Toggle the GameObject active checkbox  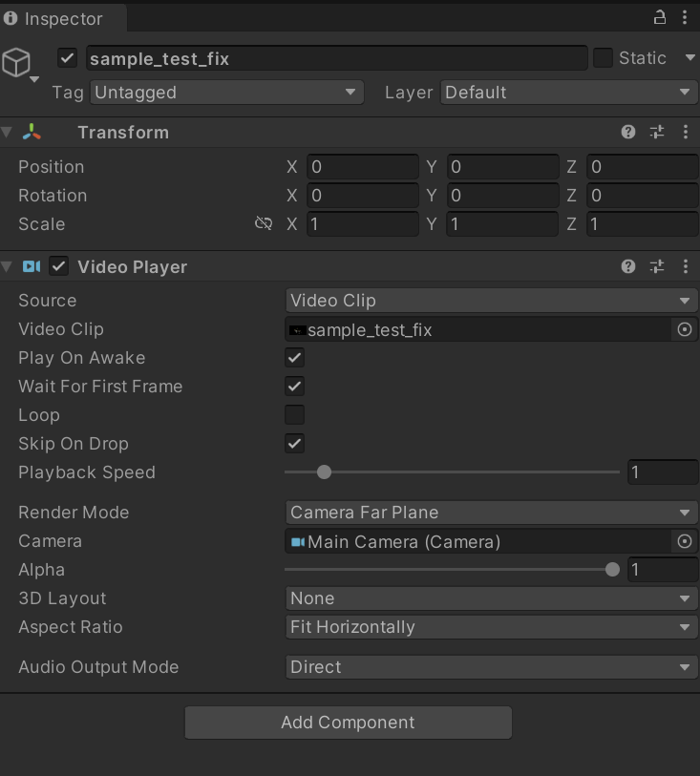point(68,58)
